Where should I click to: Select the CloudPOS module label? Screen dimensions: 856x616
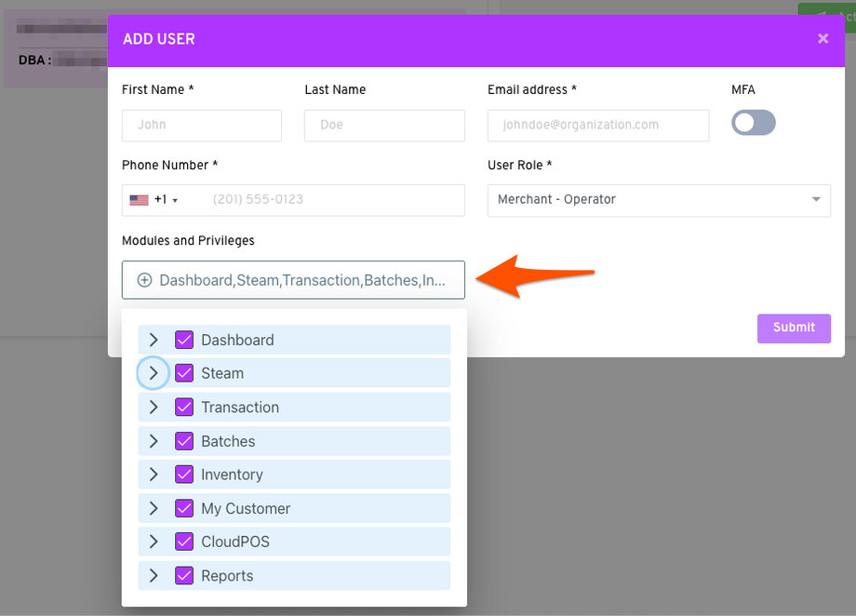pos(235,542)
